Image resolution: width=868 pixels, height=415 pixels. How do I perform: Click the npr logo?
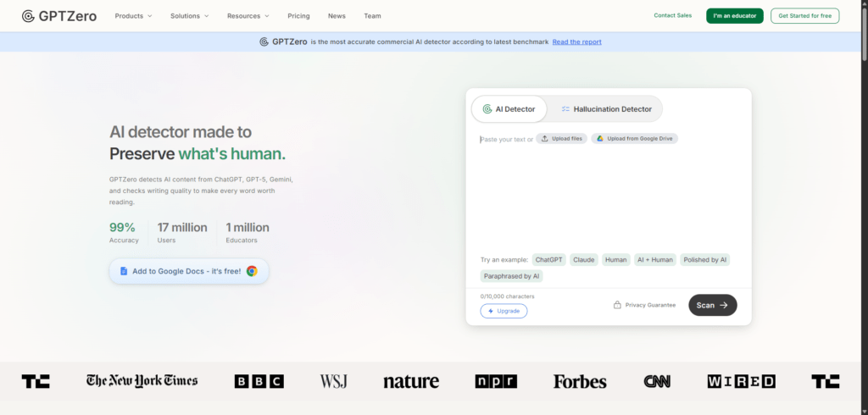point(496,381)
